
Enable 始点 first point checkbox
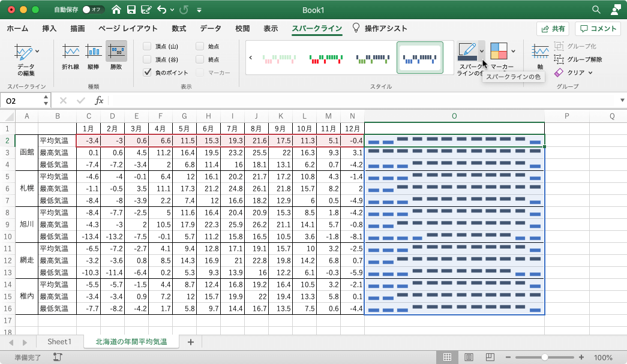pos(200,46)
